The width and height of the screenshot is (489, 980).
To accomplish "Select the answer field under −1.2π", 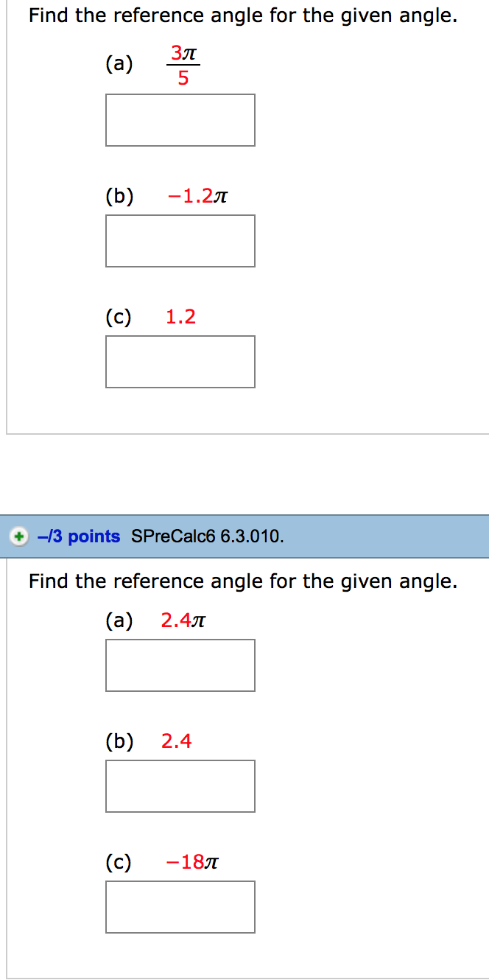I will coord(180,241).
